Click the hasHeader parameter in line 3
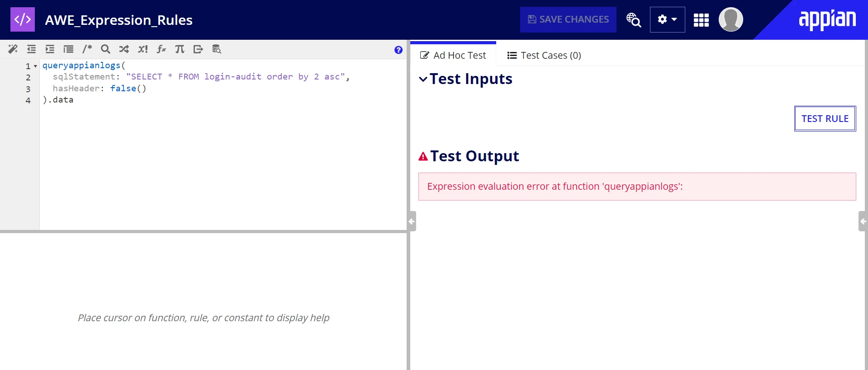 [76, 88]
